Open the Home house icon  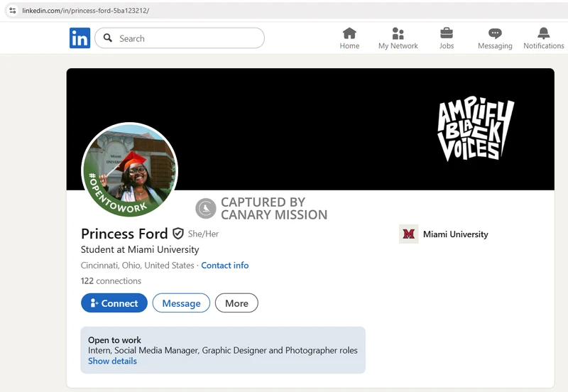pos(349,33)
